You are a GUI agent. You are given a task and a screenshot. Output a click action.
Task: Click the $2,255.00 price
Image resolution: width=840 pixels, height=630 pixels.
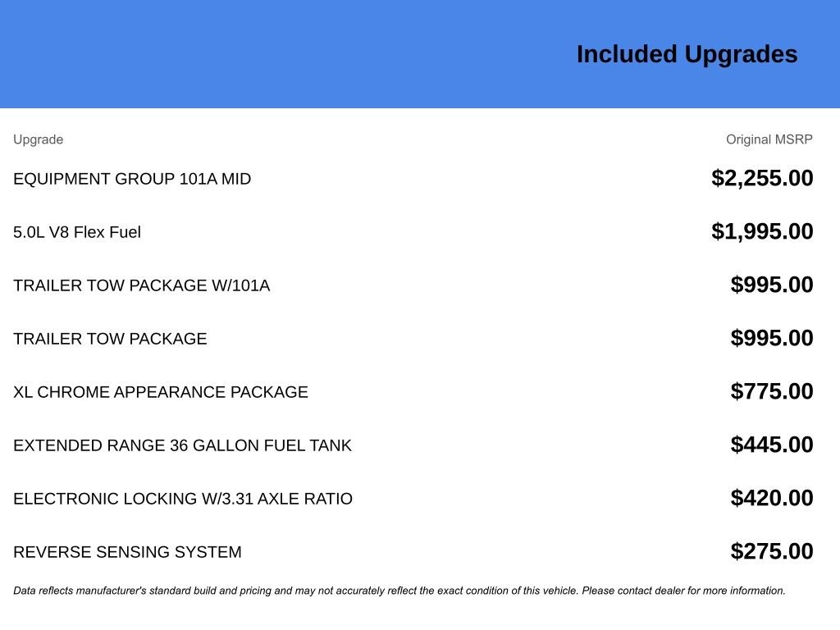[x=762, y=178]
